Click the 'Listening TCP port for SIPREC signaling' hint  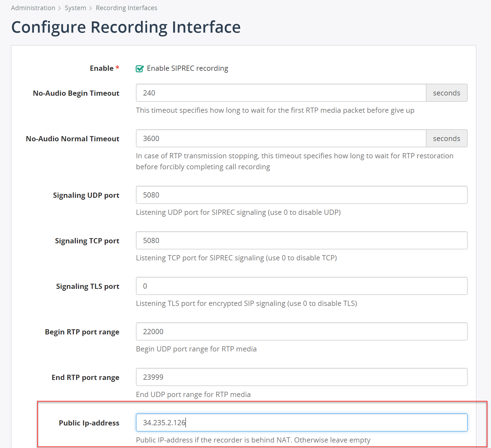[236, 258]
